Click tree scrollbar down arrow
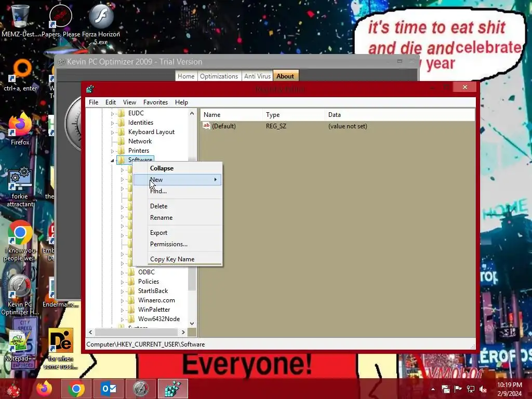 [x=192, y=323]
